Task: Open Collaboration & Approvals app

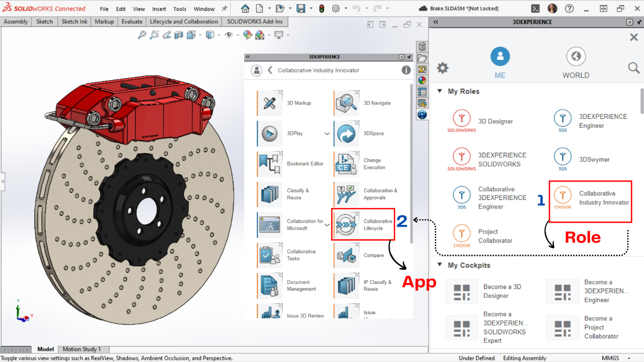Action: coord(346,194)
